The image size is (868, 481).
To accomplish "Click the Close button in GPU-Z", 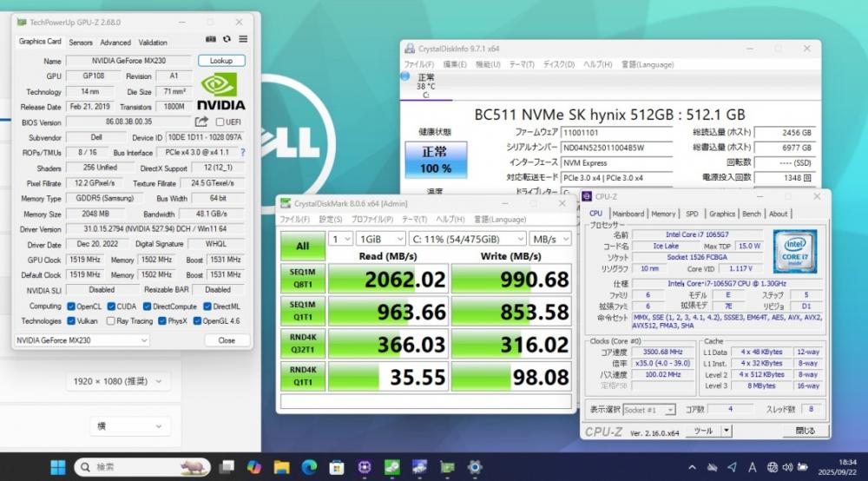I will tap(227, 340).
